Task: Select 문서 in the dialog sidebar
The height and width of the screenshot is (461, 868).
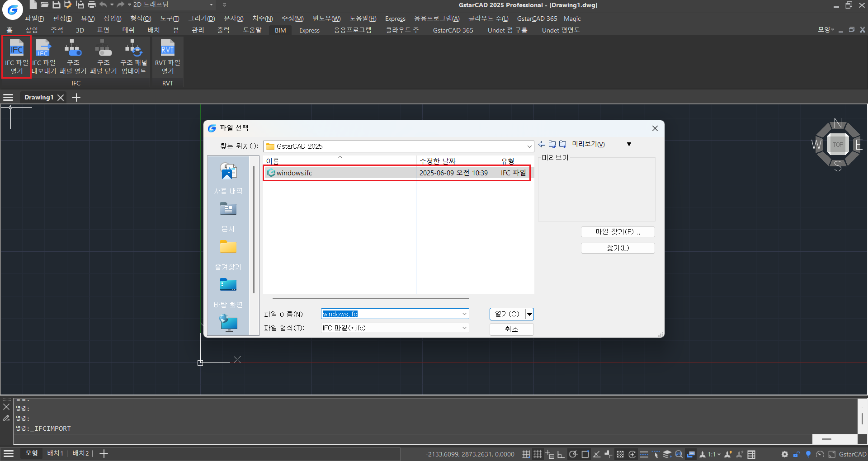Action: [228, 217]
